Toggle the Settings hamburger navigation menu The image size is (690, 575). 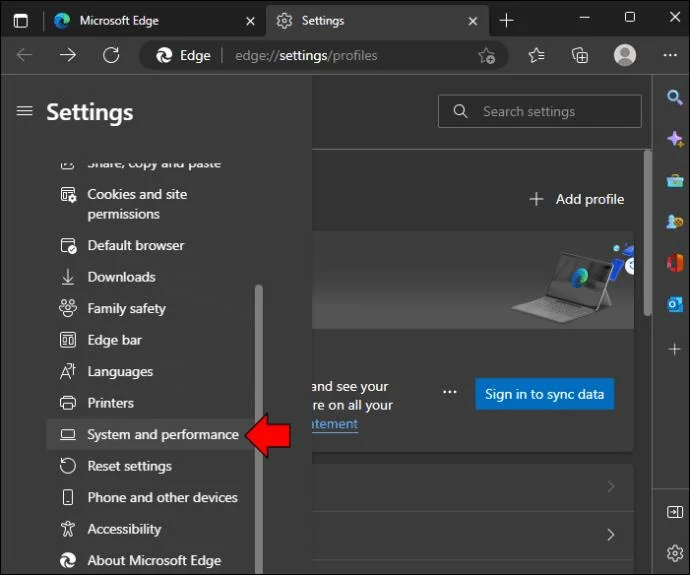pyautogui.click(x=25, y=111)
